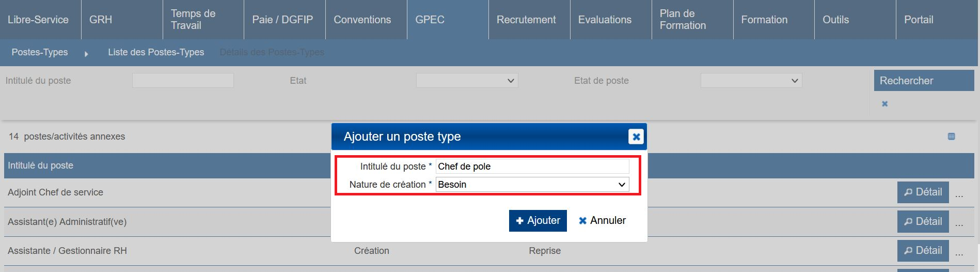Close the Ajouter un poste type dialog

point(636,137)
